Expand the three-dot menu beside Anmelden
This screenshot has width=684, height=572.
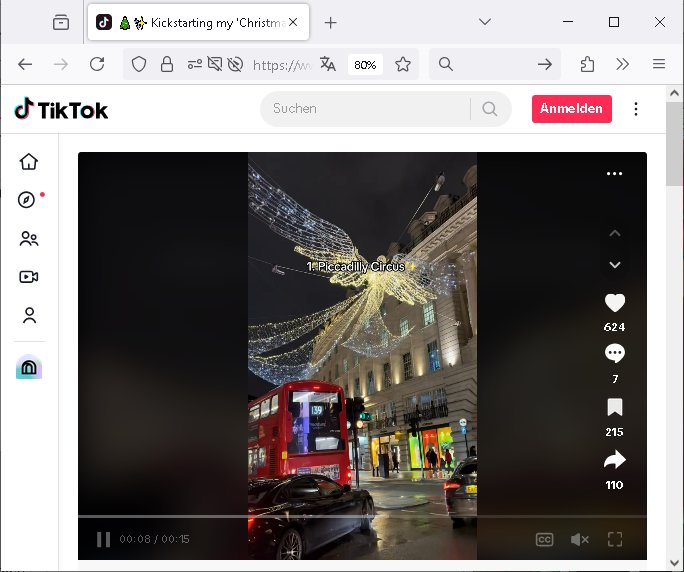636,109
